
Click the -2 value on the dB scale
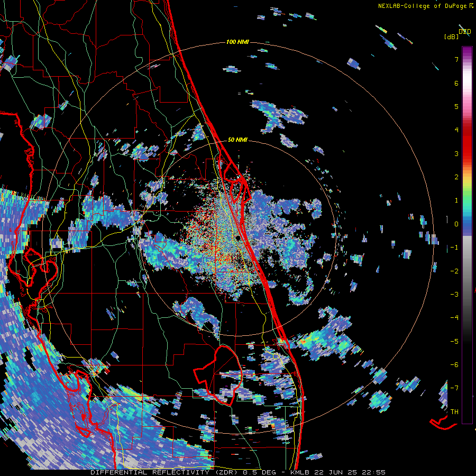(x=454, y=271)
